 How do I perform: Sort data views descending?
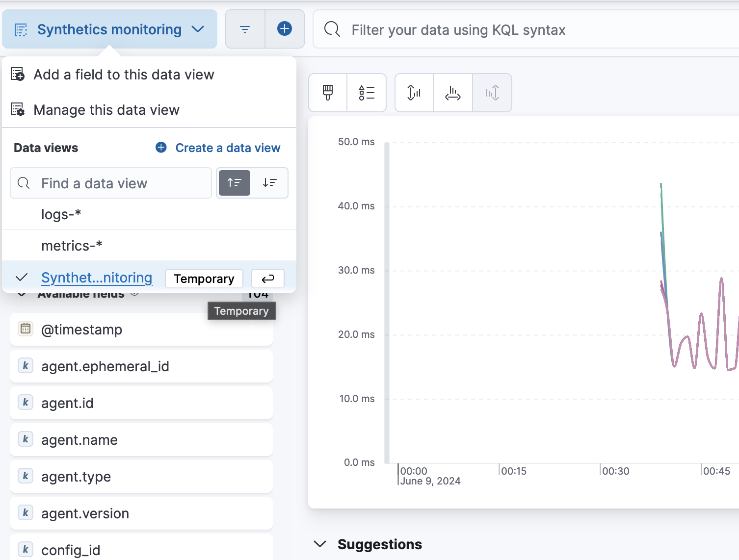[x=270, y=183]
